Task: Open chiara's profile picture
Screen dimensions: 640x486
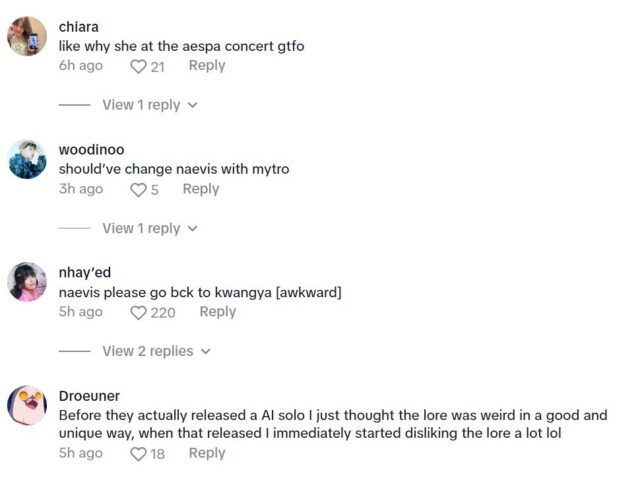Action: (x=27, y=36)
